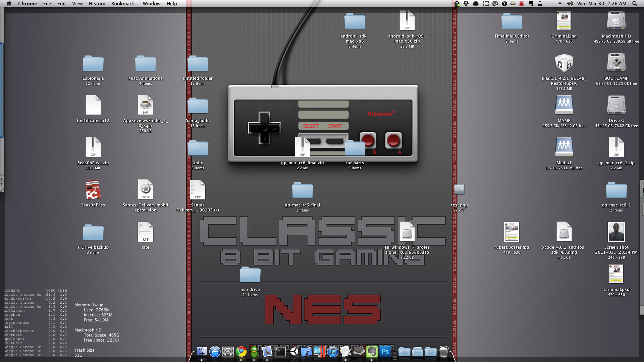The image size is (644, 362).
Task: Click the lock status menu icon
Action: point(540,4)
